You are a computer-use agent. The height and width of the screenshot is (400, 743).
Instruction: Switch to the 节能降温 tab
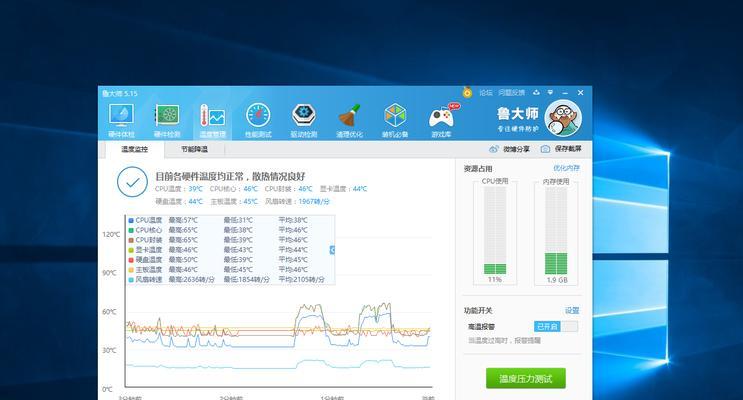194,149
